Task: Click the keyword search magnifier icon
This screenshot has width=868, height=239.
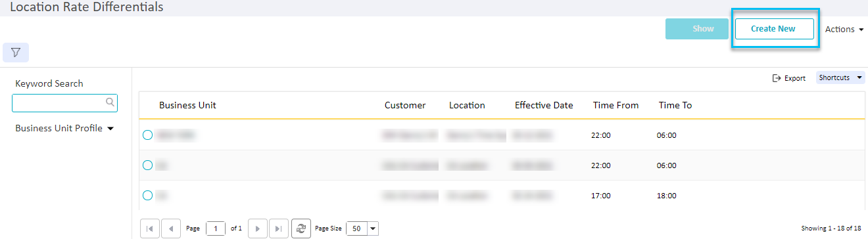Action: (x=110, y=102)
